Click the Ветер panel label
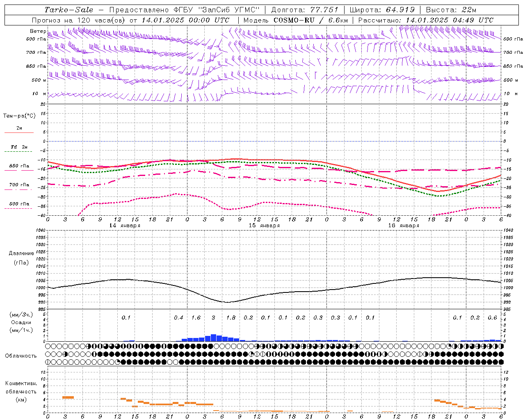Viewport: 525px width, 420px height. point(38,31)
